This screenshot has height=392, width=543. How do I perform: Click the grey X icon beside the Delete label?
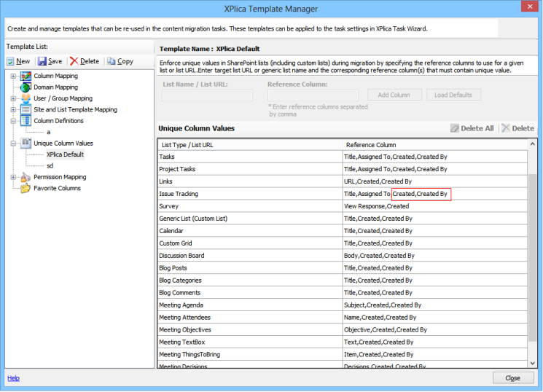pyautogui.click(x=506, y=128)
